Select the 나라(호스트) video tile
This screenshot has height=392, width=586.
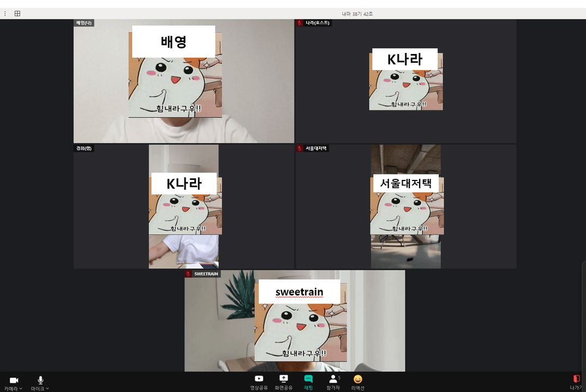pos(406,81)
